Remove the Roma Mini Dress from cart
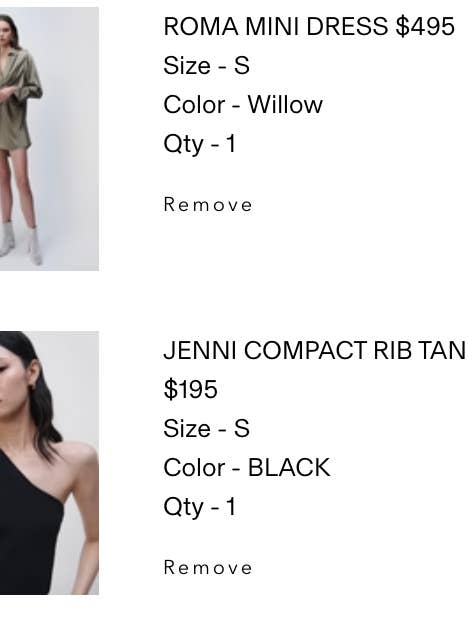 point(208,205)
